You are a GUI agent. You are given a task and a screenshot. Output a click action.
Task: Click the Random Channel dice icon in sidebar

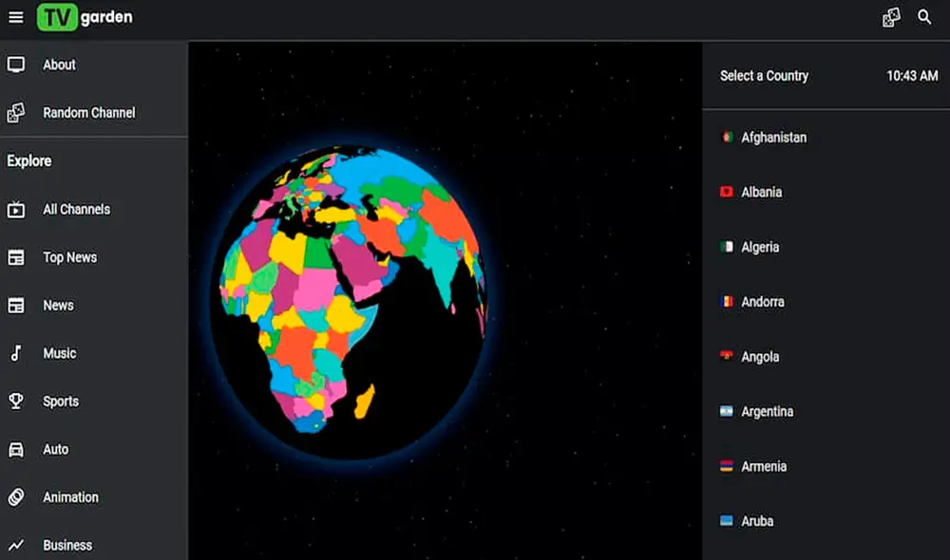16,113
